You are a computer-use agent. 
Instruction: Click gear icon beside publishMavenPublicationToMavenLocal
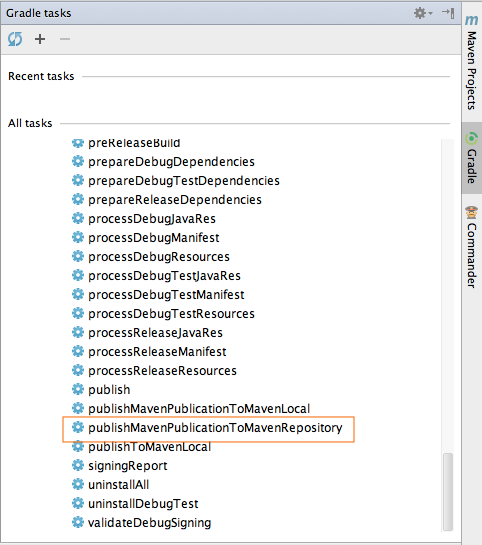click(x=78, y=408)
